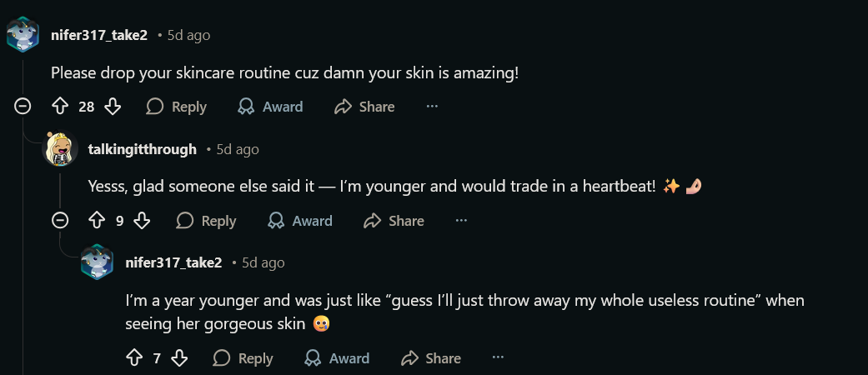Downvote the "I'm a year younger" reply
Viewport: 868px width, 375px height.
(179, 358)
